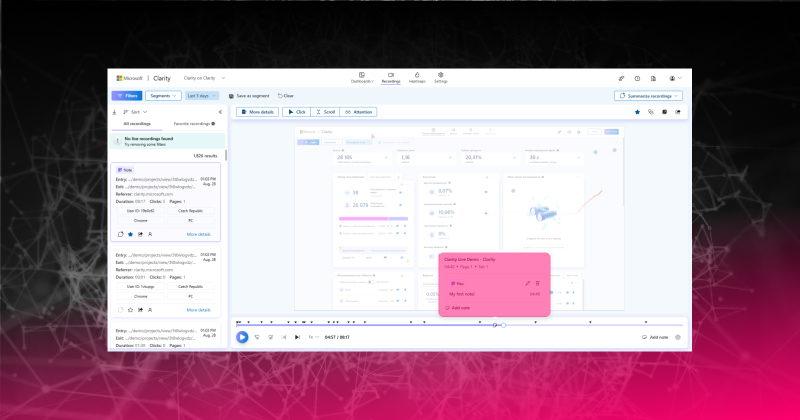This screenshot has height=420, width=800.
Task: Unfavorite recording via star in player toolbar
Action: [637, 112]
